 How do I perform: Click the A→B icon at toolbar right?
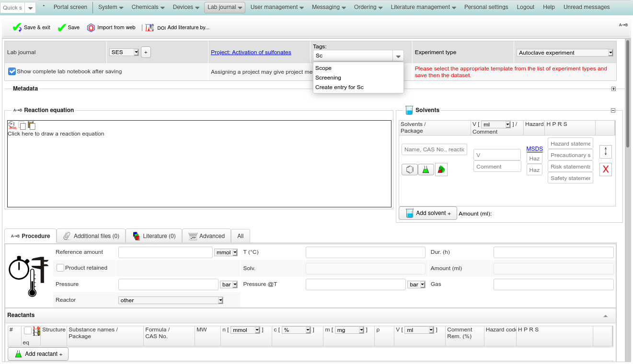[623, 25]
